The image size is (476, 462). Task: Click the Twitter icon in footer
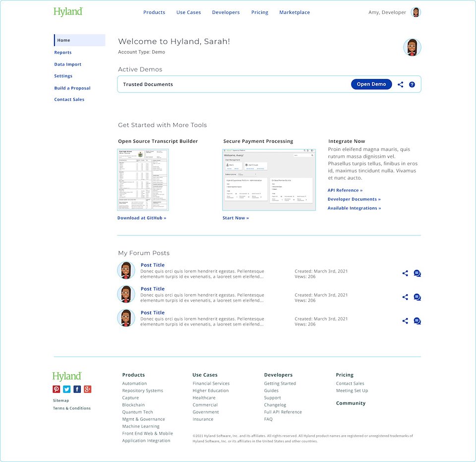[67, 389]
